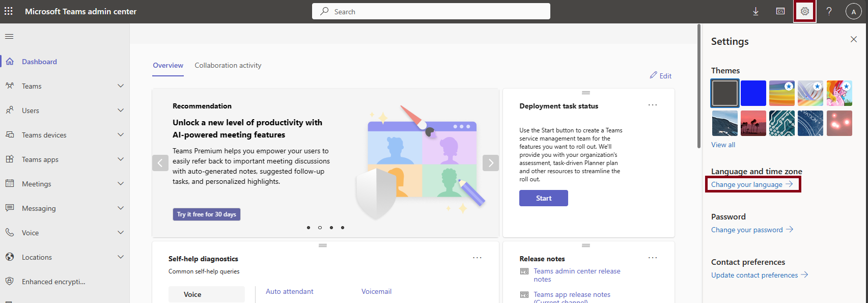This screenshot has width=868, height=303.
Task: Select the dark gray theme swatch
Action: click(725, 93)
